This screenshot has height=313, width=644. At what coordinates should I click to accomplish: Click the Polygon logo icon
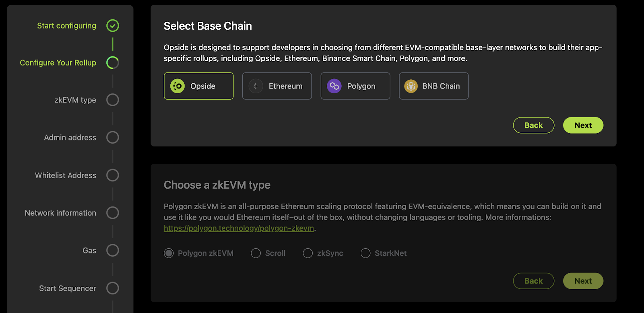334,86
